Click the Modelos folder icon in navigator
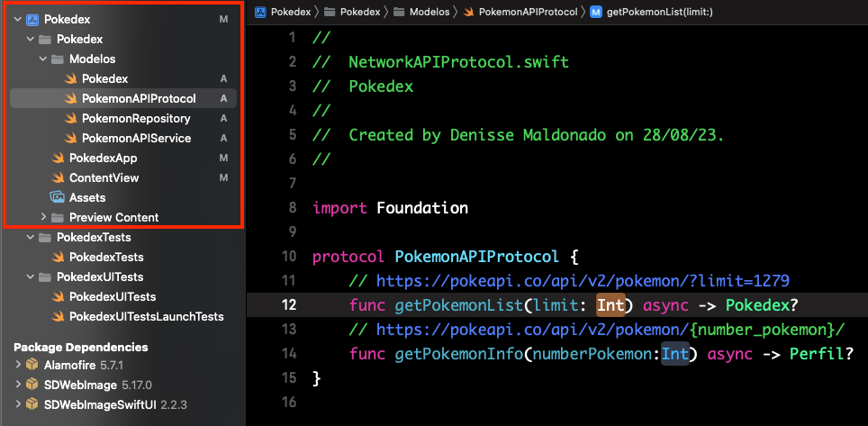The image size is (868, 426). point(58,59)
